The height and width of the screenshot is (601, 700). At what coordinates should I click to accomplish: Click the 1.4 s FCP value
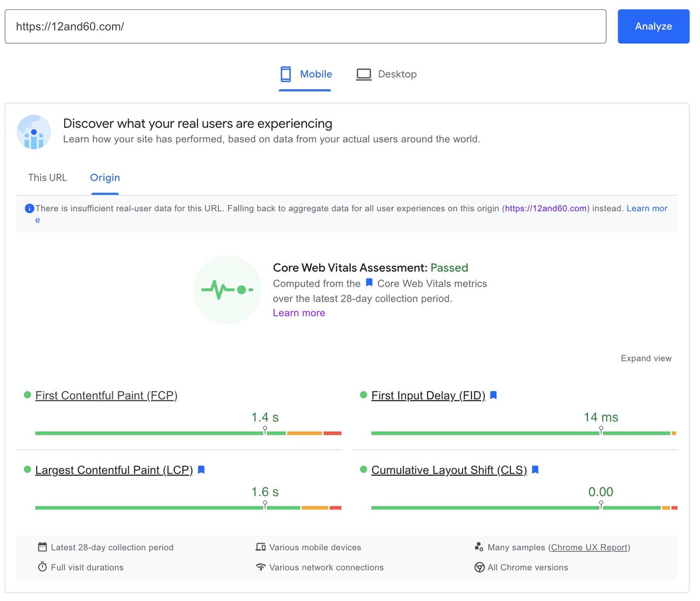(265, 417)
